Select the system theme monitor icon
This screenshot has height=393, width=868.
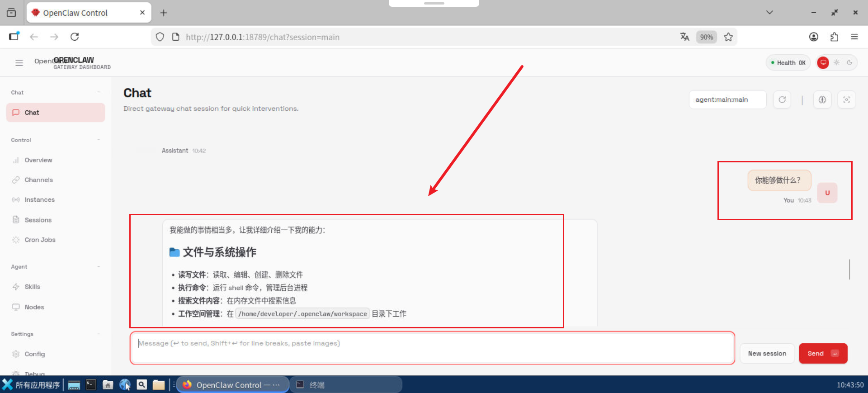(823, 63)
